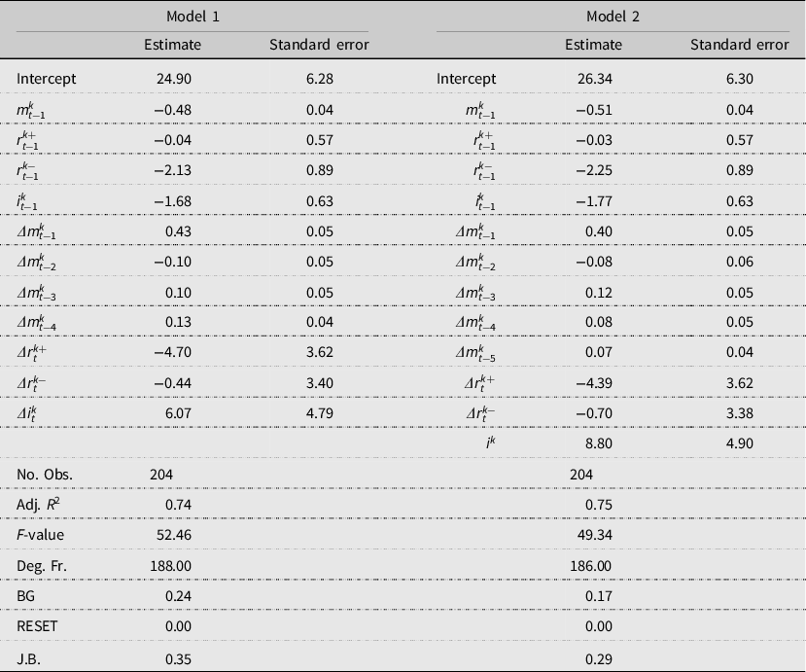Click the "No. Obs." row label

45,475
